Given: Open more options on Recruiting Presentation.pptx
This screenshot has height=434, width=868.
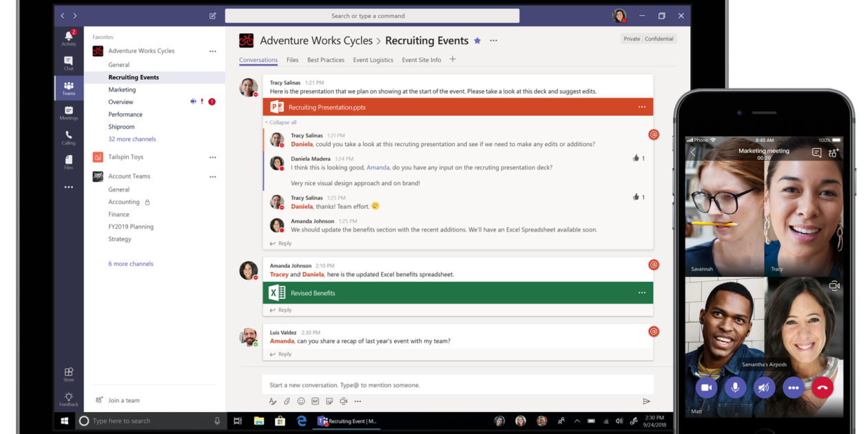Looking at the screenshot, I should pyautogui.click(x=641, y=107).
